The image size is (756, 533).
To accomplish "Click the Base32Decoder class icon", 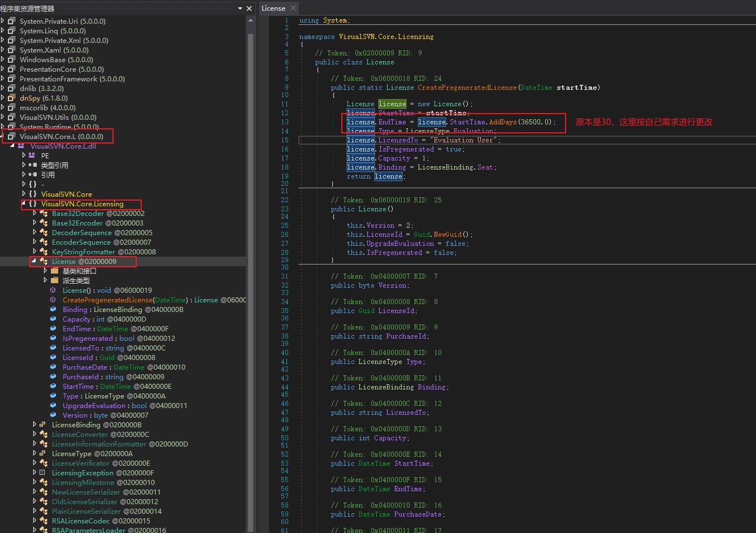I will coord(44,213).
